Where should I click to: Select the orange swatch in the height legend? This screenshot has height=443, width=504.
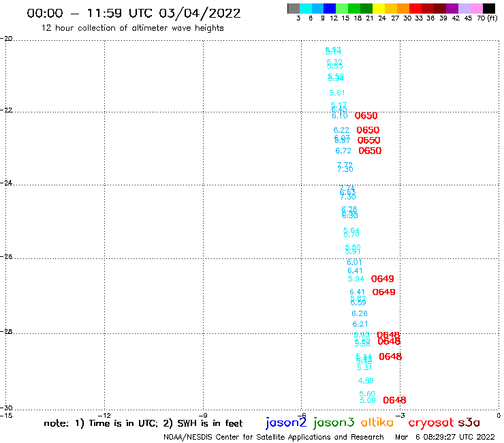pos(403,8)
